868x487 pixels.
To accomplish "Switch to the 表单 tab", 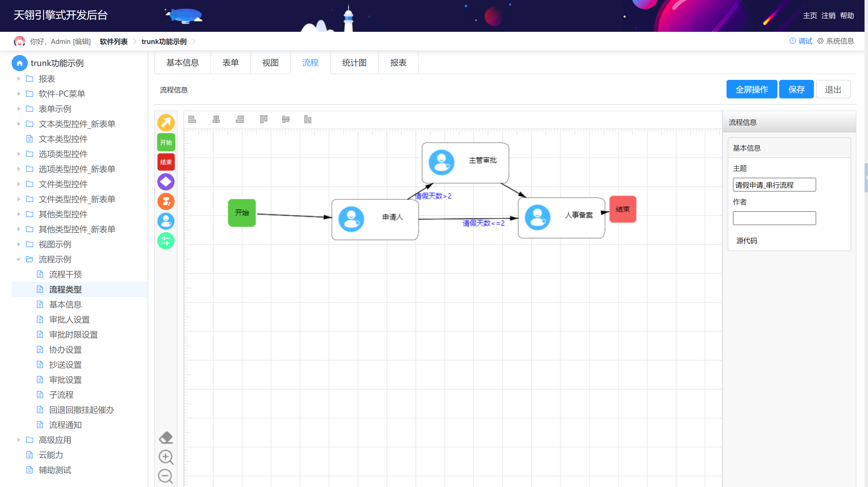I will pos(231,63).
